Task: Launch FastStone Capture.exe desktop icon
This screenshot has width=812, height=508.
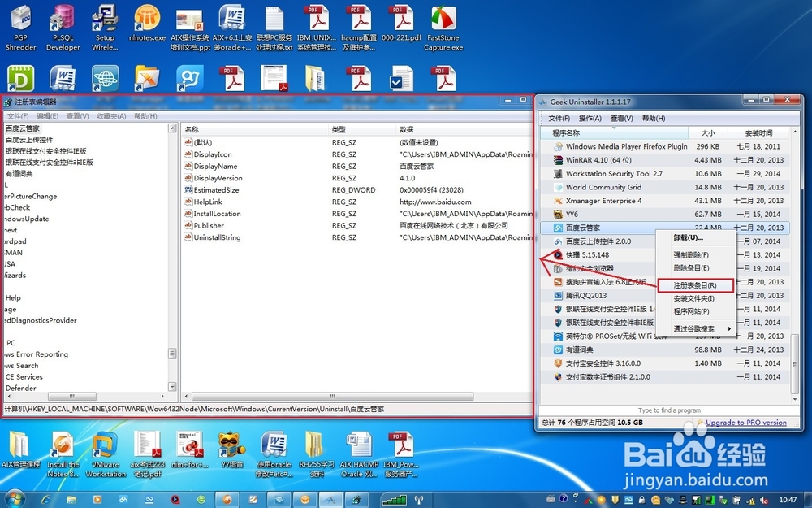Action: tap(443, 28)
